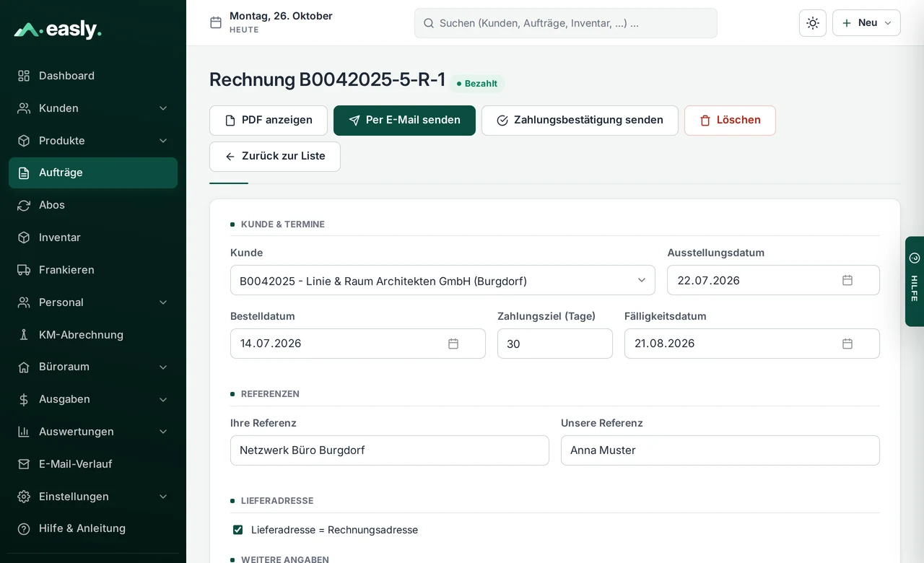
Task: Expand the Produkte sidebar menu
Action: coord(93,141)
